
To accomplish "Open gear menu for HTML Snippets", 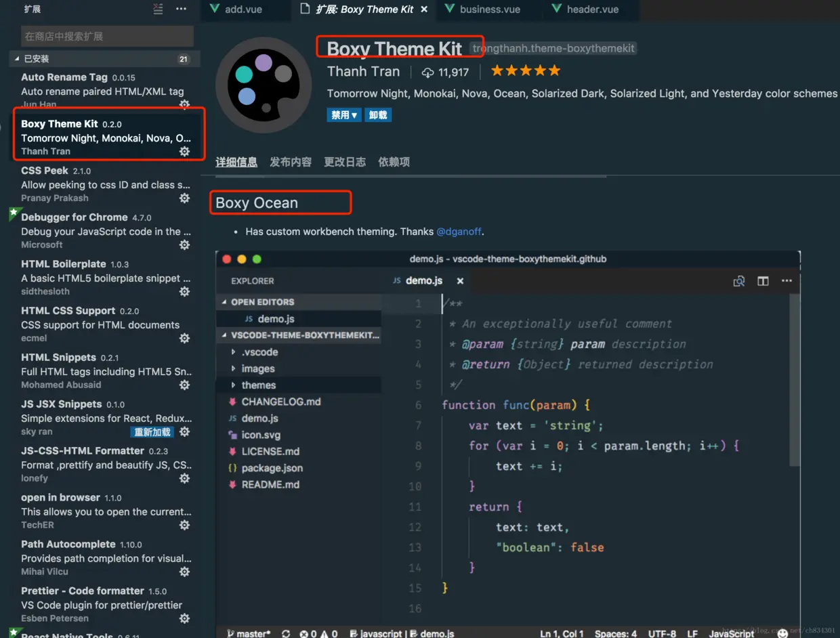I will (x=184, y=385).
